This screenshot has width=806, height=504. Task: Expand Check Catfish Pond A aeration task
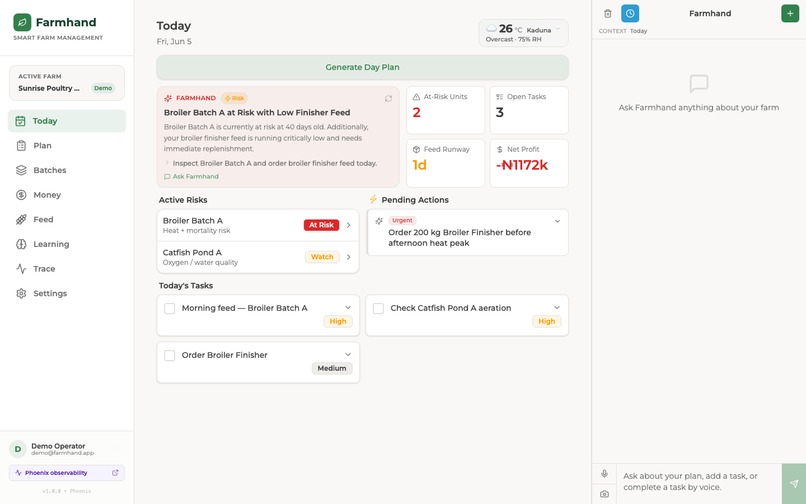coord(557,308)
